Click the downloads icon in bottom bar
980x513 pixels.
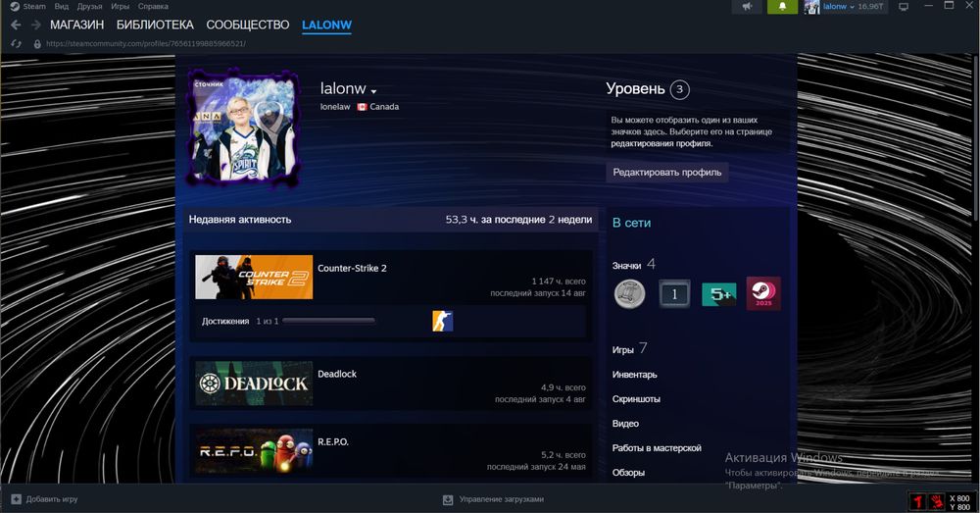pyautogui.click(x=448, y=500)
